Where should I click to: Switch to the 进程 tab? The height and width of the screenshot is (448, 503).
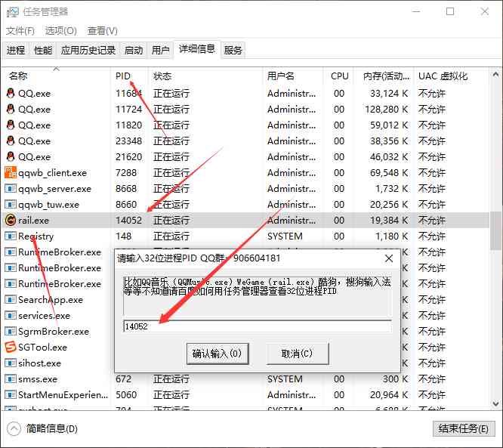16,51
